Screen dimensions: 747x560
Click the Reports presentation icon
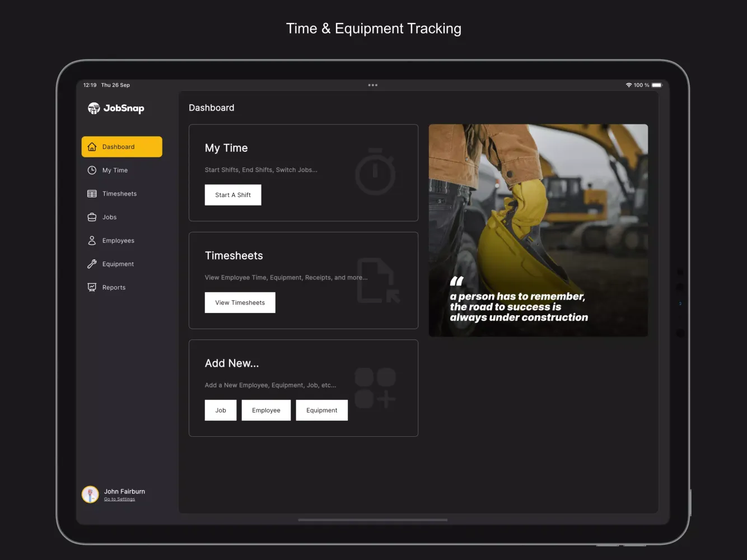point(92,287)
